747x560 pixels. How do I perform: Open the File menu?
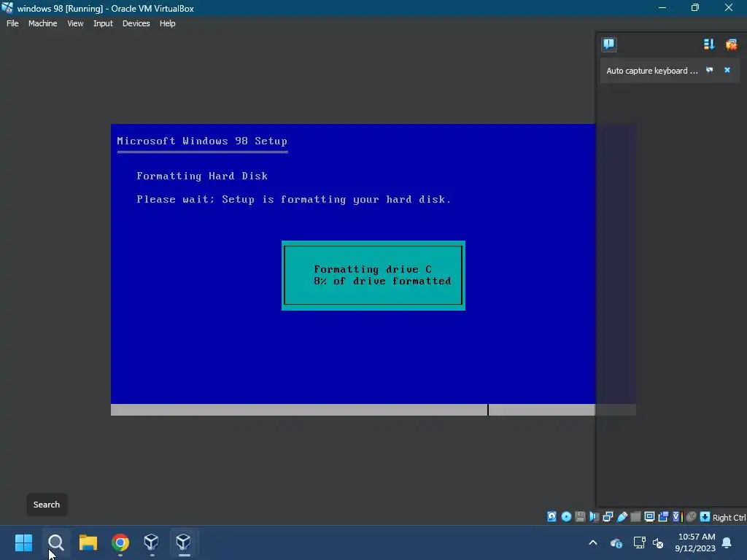point(12,23)
